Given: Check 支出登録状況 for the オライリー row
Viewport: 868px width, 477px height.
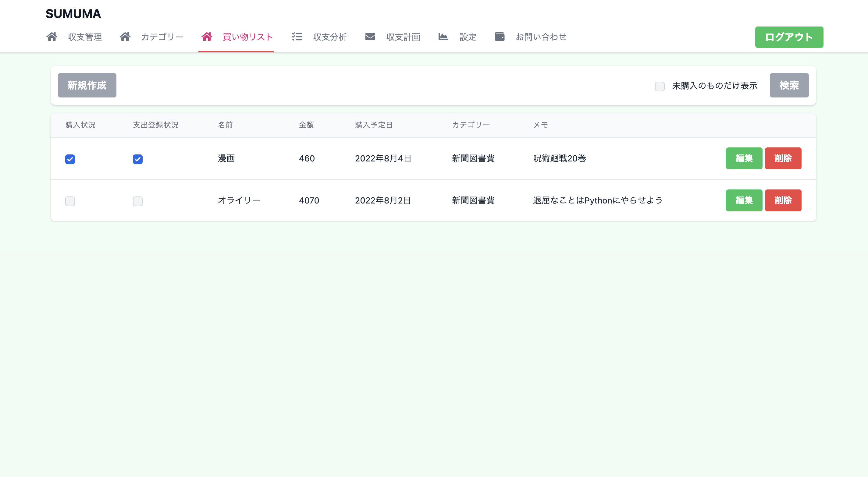Looking at the screenshot, I should click(137, 201).
